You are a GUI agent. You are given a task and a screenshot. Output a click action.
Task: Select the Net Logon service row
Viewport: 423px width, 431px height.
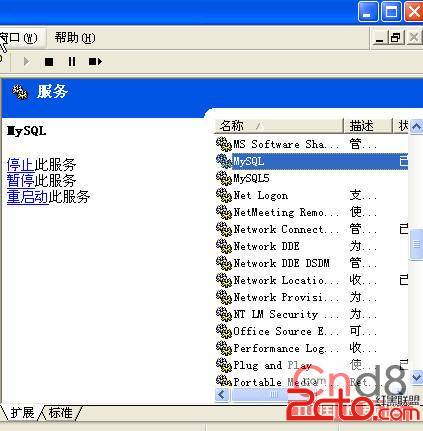pyautogui.click(x=311, y=195)
